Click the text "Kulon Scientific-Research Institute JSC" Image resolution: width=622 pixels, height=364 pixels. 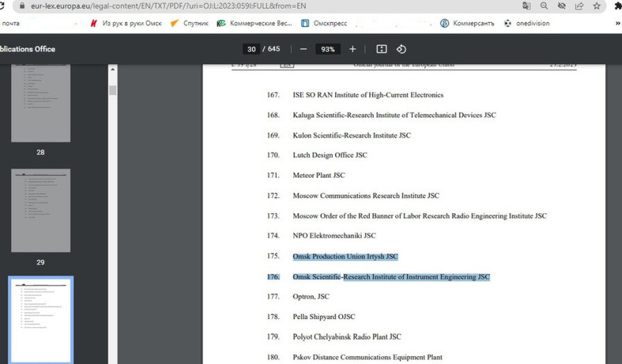pos(352,135)
